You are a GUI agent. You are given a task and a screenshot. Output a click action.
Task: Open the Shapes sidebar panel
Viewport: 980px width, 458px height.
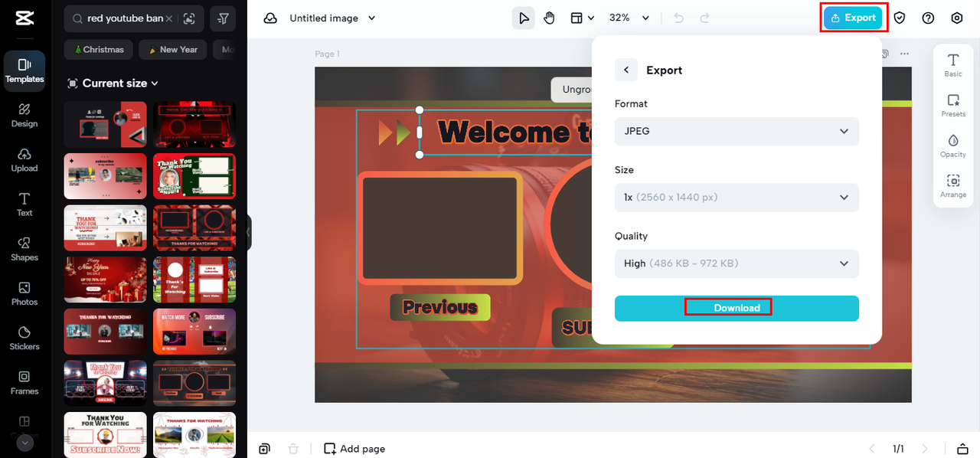24,249
